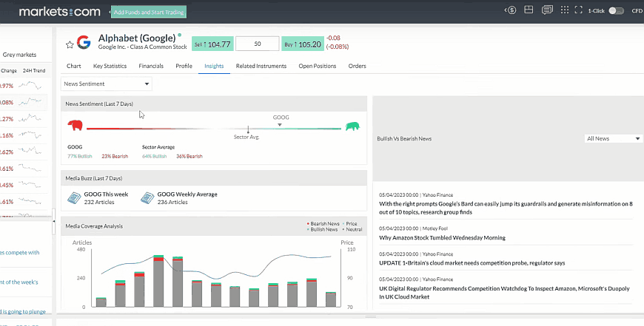Switch to the Key Statistics tab

pos(110,66)
